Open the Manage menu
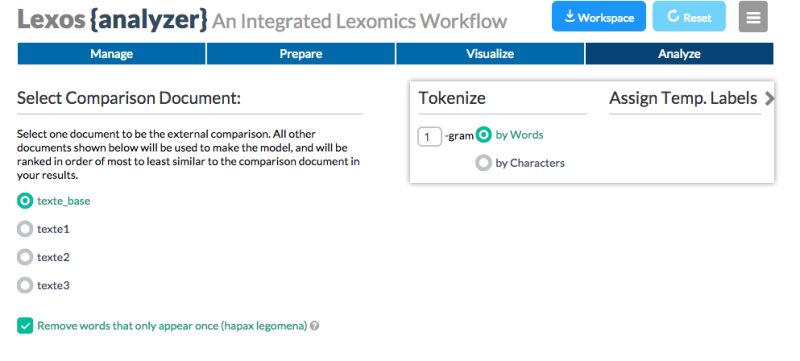Screen dimensions: 800x361 [x=112, y=54]
